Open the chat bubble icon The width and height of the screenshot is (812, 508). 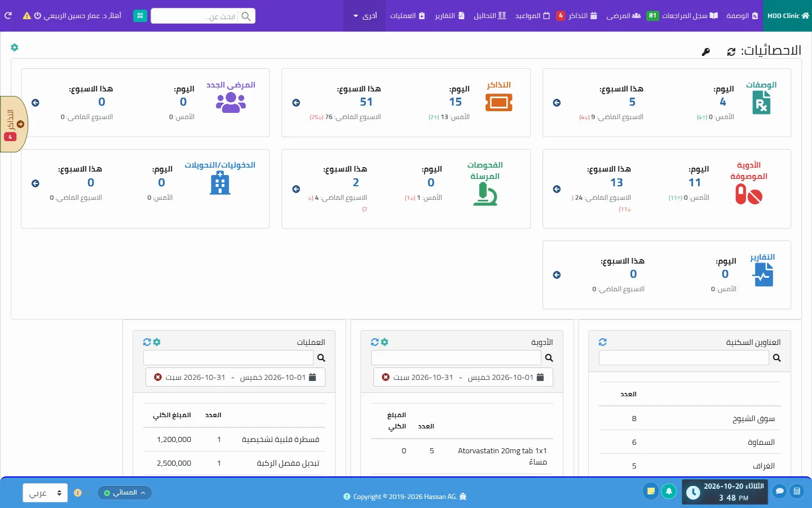(x=779, y=491)
